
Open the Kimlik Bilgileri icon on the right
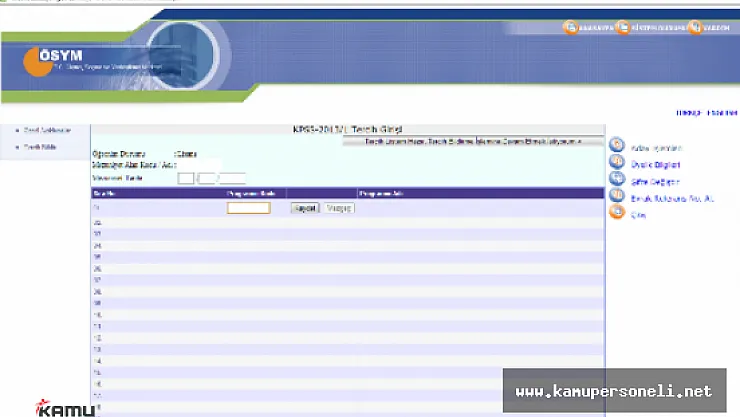tap(616, 163)
